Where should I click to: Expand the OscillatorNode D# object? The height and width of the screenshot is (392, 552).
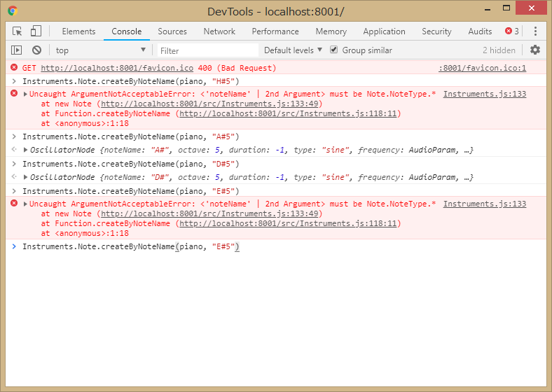point(26,177)
